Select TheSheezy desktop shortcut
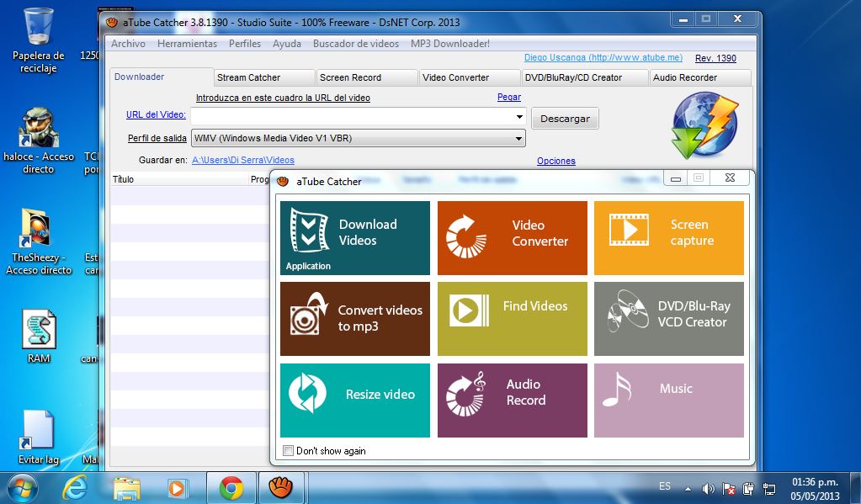The height and width of the screenshot is (504, 861). tap(39, 241)
